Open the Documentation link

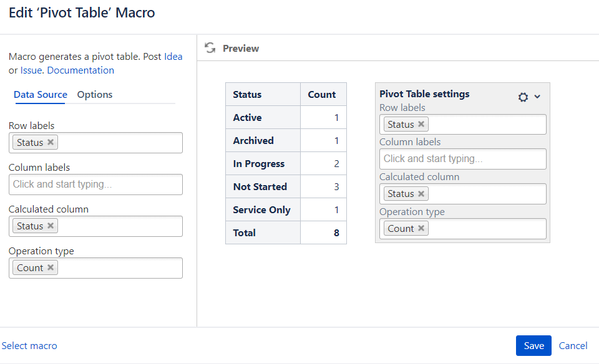(x=80, y=70)
